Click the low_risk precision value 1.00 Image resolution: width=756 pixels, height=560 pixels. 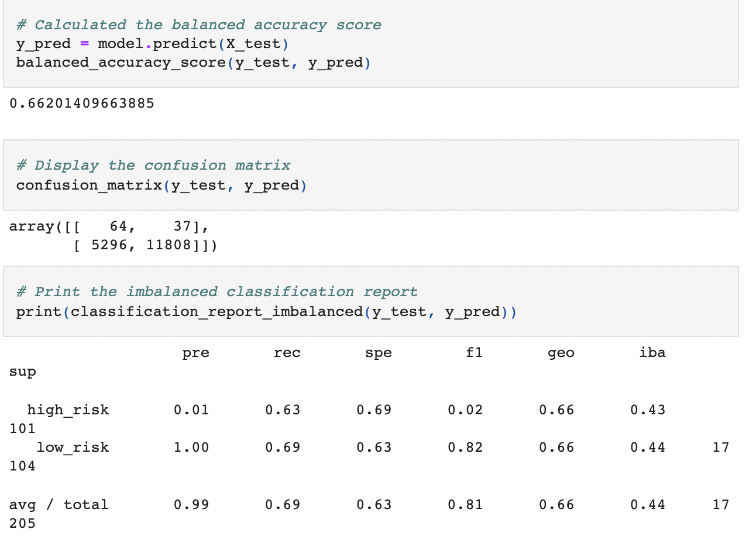pos(191,448)
